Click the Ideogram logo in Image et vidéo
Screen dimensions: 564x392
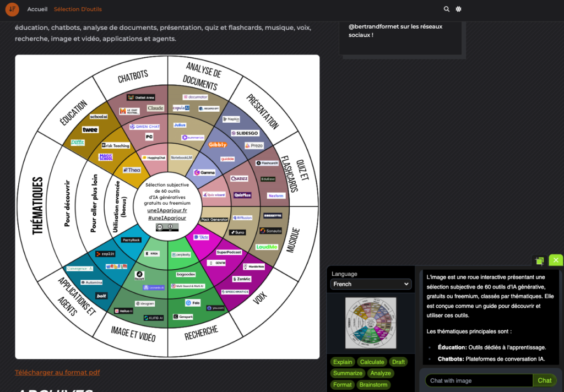coord(145,303)
